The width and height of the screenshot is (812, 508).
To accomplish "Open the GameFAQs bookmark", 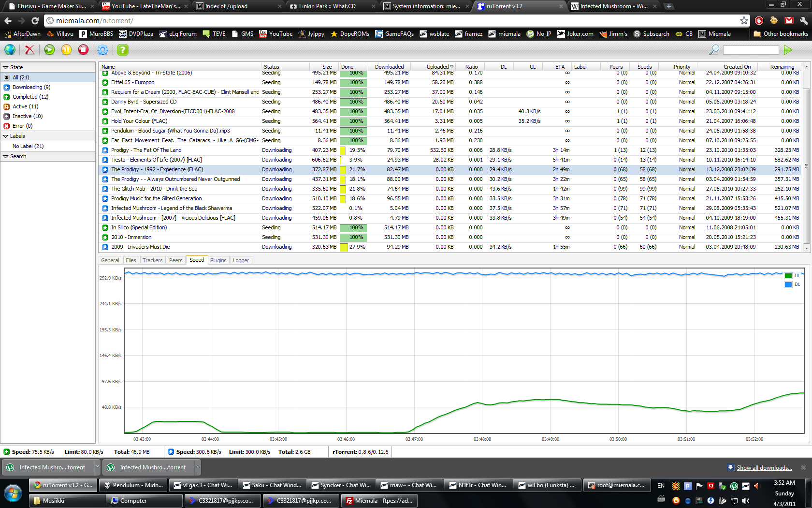I will (394, 34).
